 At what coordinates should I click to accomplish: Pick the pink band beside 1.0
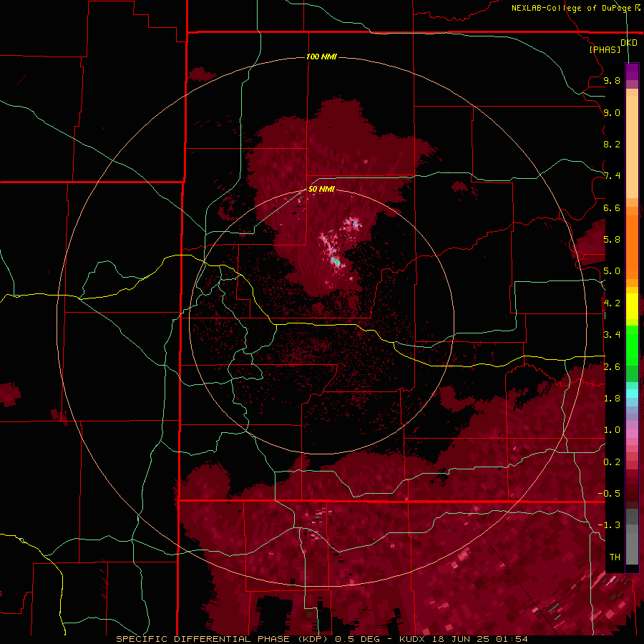coord(632,434)
